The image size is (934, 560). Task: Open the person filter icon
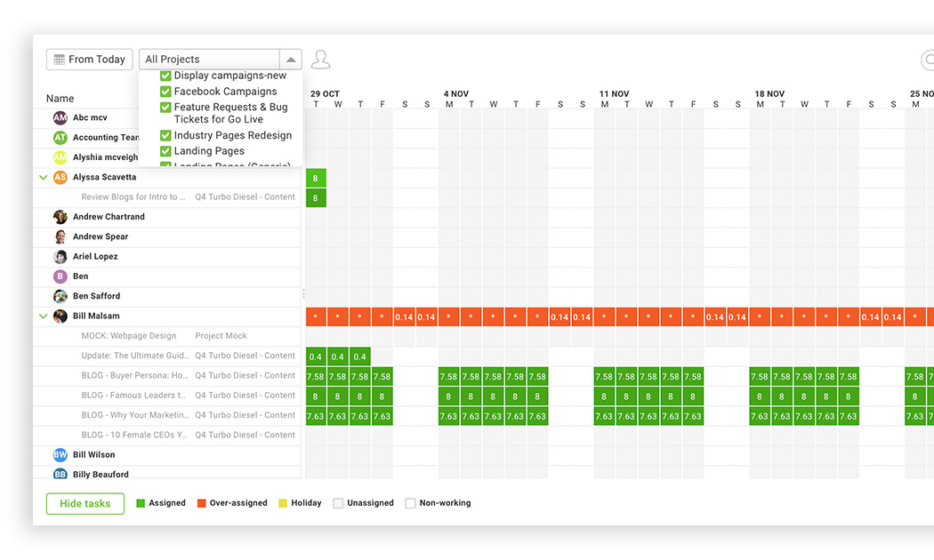tap(320, 59)
